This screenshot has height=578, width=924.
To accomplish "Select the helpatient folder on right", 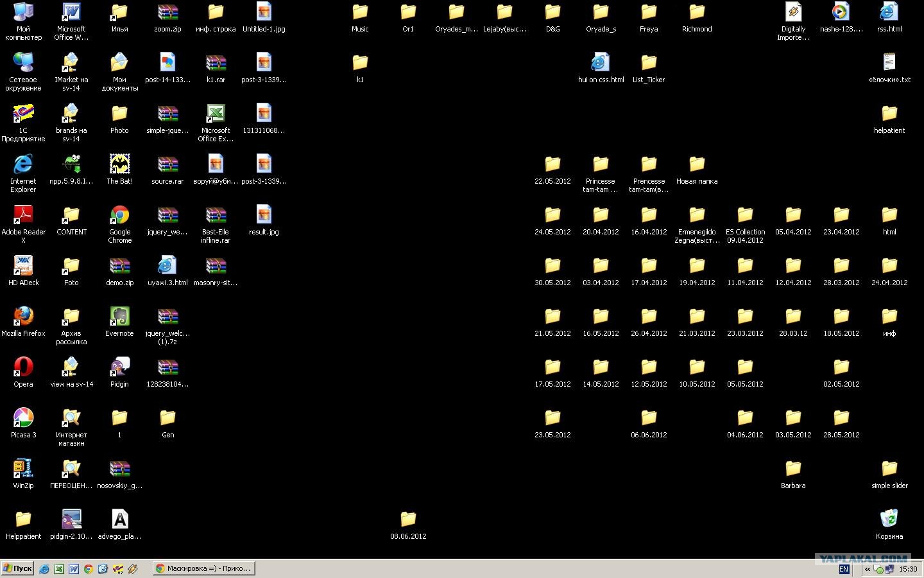I will click(x=889, y=118).
